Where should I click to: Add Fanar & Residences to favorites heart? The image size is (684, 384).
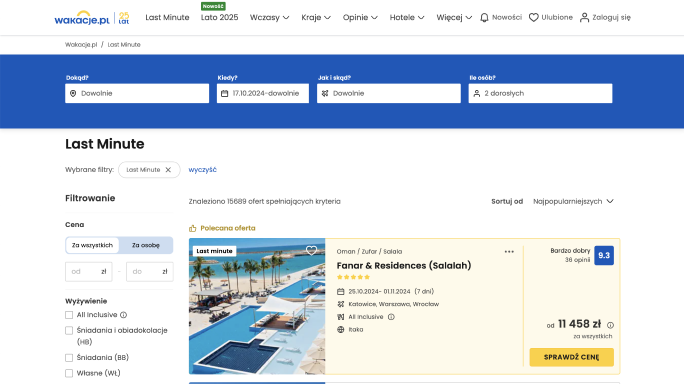311,250
